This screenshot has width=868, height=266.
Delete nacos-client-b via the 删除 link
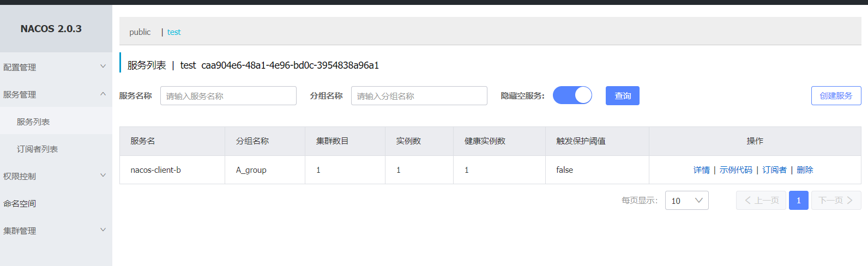click(x=805, y=170)
